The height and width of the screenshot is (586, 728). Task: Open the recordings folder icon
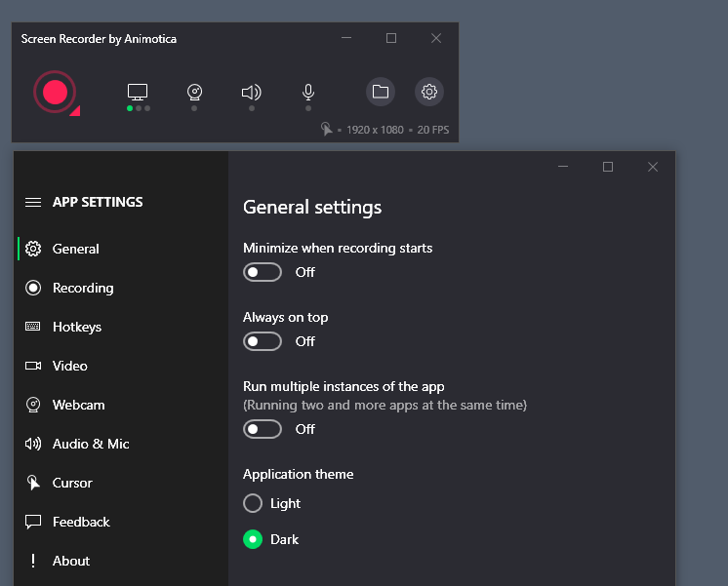(381, 93)
